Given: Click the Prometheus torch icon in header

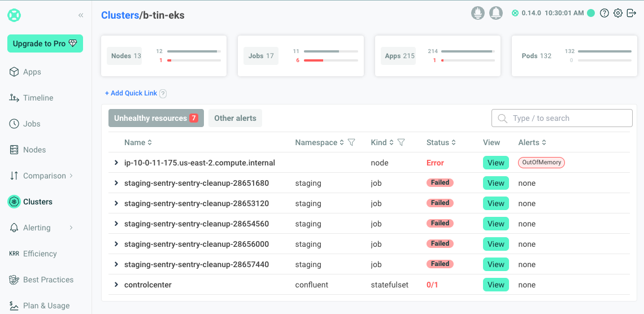Looking at the screenshot, I should [478, 13].
